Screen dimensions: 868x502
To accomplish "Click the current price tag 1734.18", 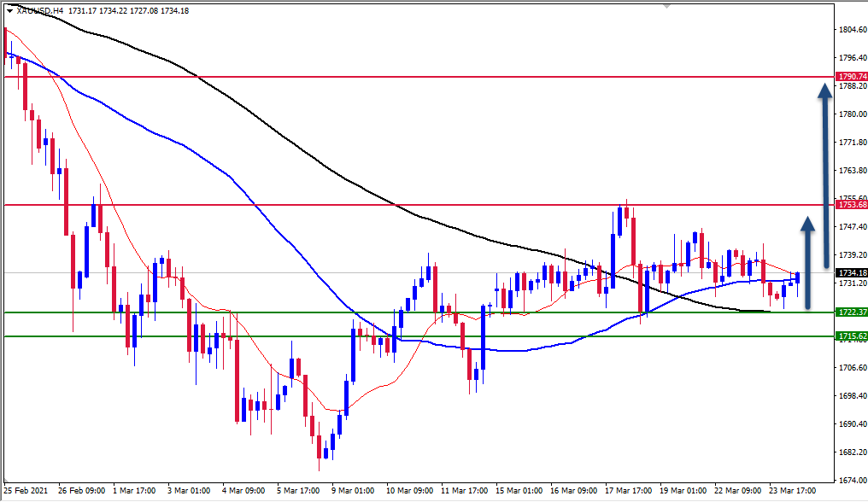I will coord(852,273).
